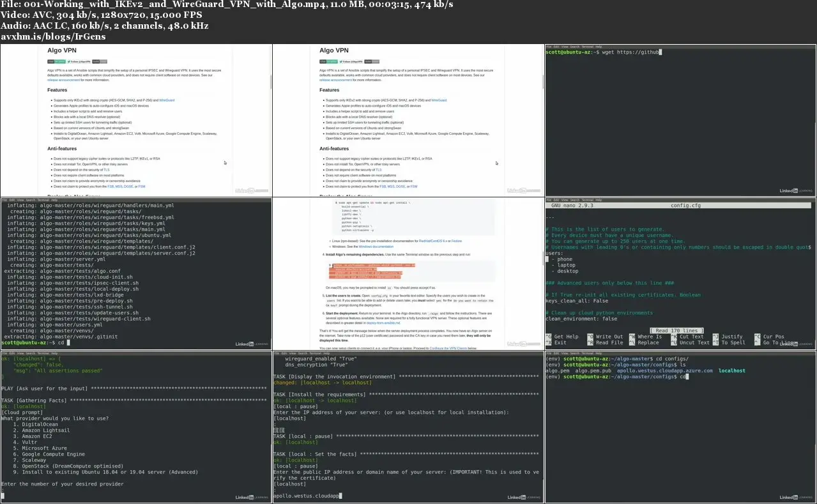
Task: Select provider option 6. Google Compute Engine
Action: pyautogui.click(x=49, y=454)
